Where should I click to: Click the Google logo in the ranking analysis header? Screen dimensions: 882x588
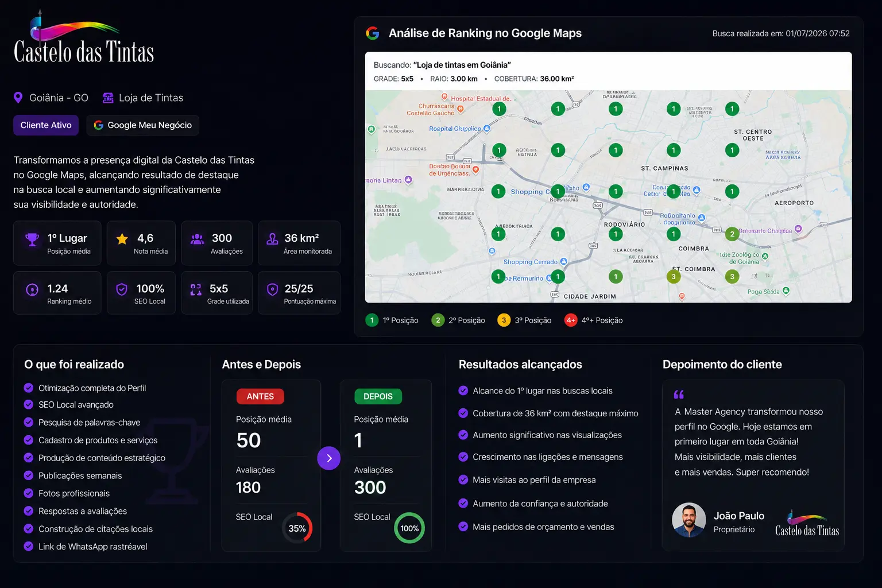[x=373, y=33]
